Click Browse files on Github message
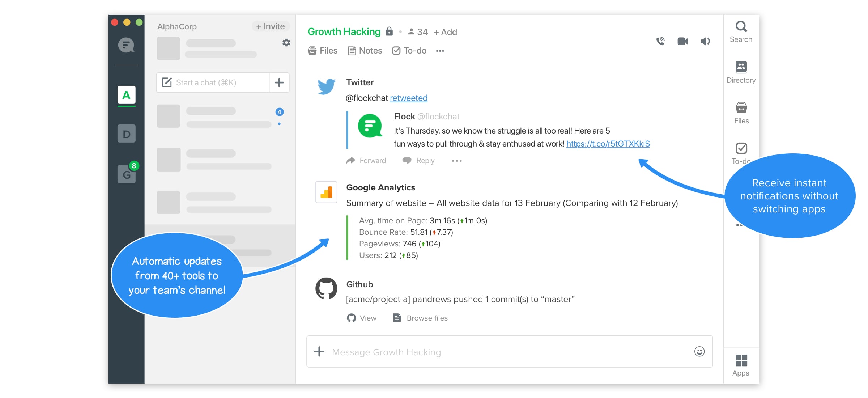Screen dimensions: 868x398 pos(421,318)
